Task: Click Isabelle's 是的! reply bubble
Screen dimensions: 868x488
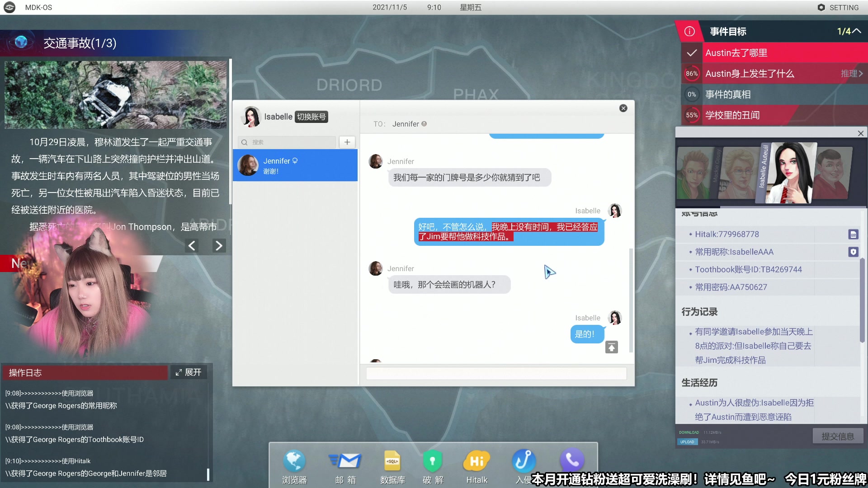Action: click(586, 334)
